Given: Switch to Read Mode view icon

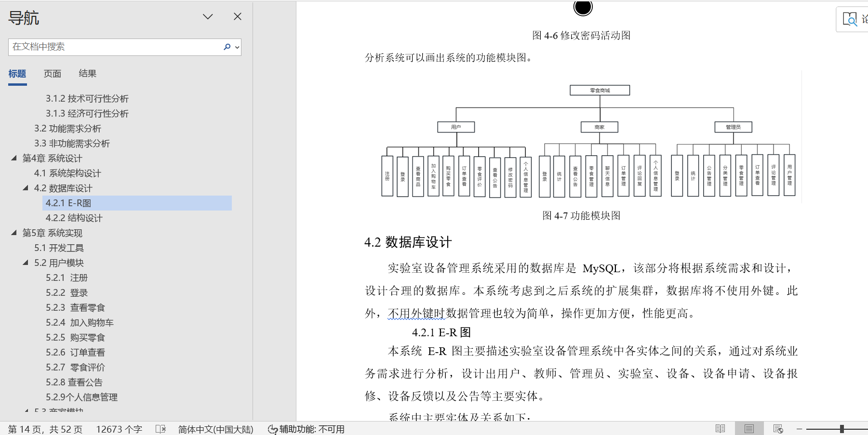Looking at the screenshot, I should coord(720,429).
